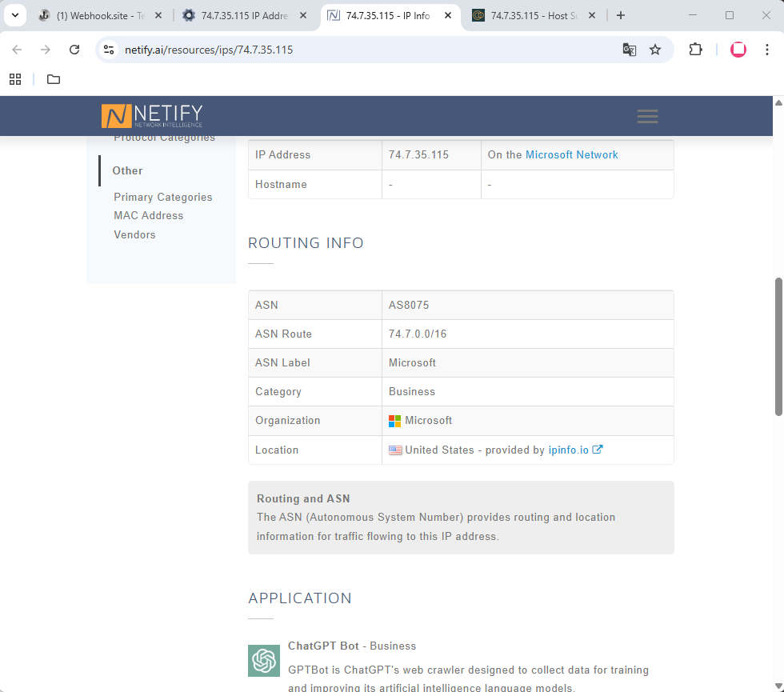Select the AS8075 value
This screenshot has height=692, width=784.
409,305
